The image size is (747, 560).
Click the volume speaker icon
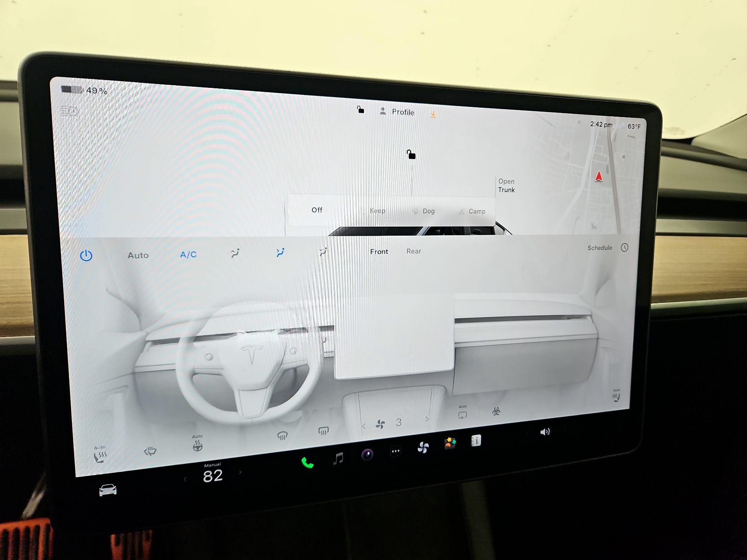(545, 432)
